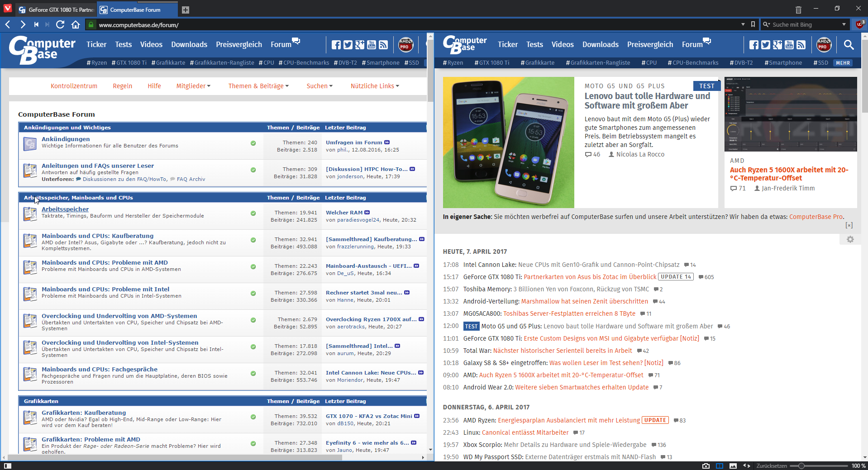Open the closed tabs trash can
The image size is (868, 470).
pos(798,9)
